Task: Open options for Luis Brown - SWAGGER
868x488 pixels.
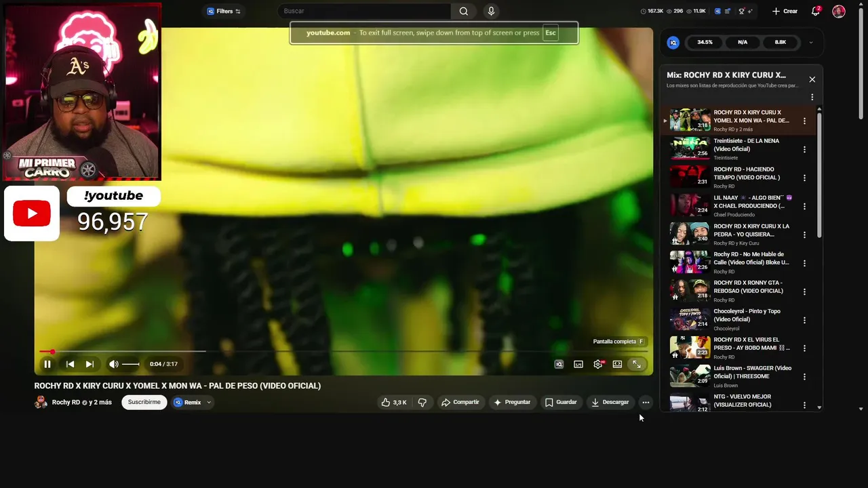Action: (805, 377)
